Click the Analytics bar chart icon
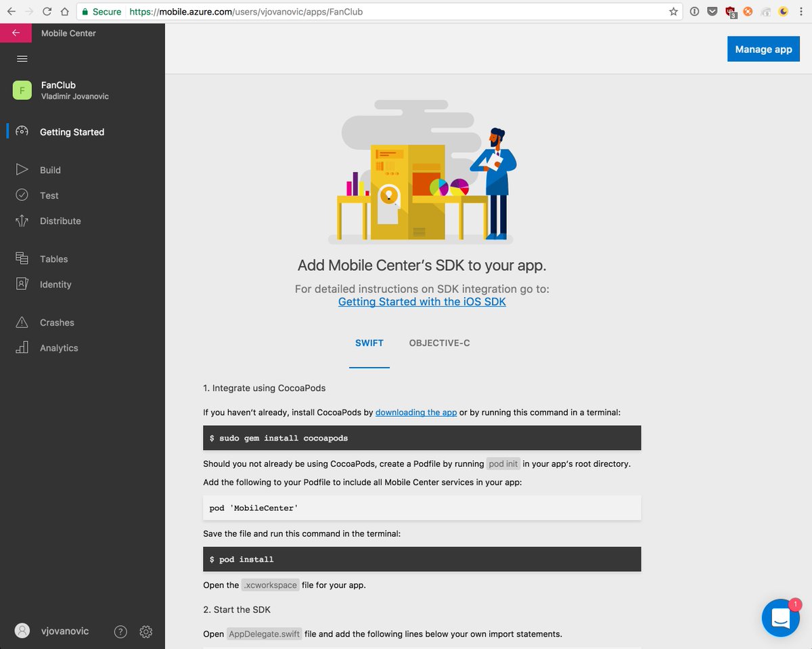 (22, 348)
